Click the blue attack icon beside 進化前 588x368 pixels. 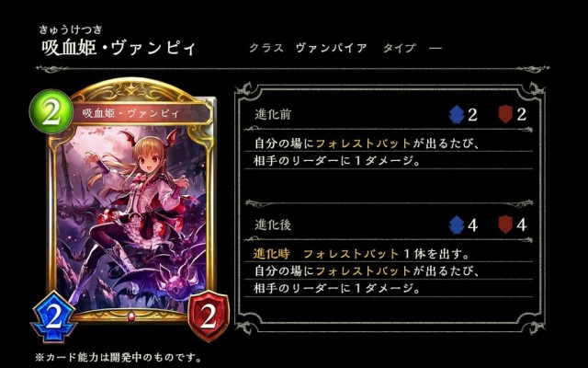coord(457,114)
